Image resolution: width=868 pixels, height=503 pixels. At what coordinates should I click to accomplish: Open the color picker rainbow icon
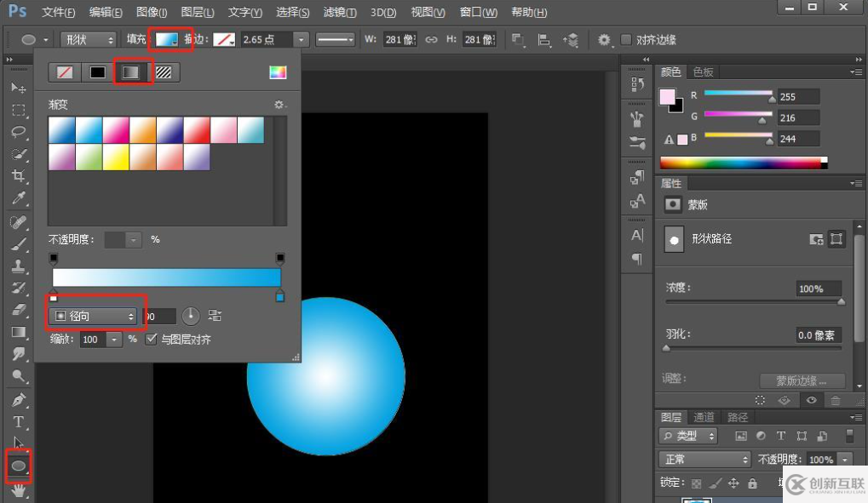click(x=278, y=72)
